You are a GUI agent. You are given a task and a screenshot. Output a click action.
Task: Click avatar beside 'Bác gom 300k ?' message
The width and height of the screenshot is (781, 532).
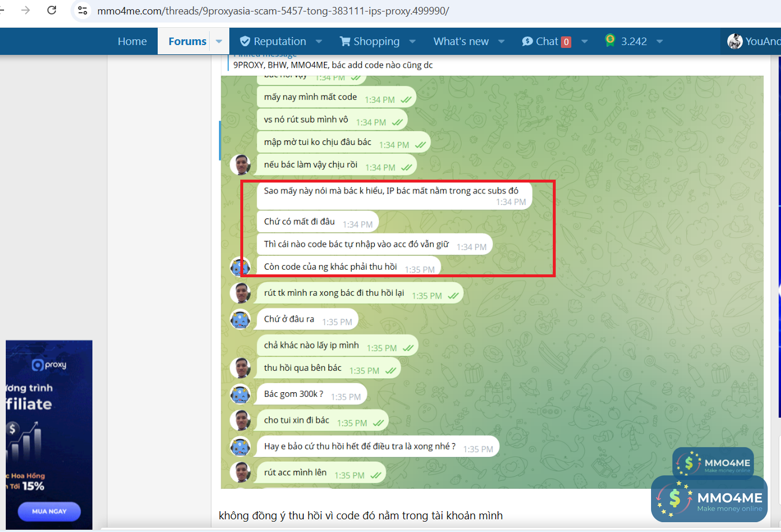(240, 394)
